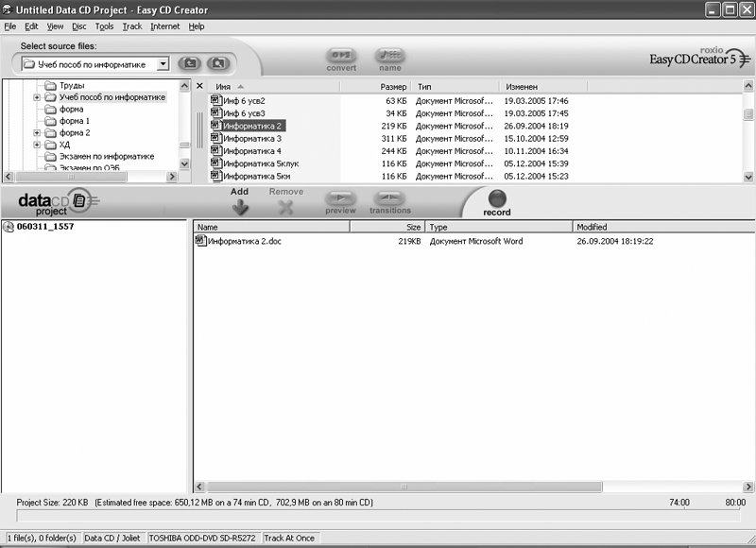
Task: Expand the Учеб пособ по информатике folder
Action: (x=37, y=97)
